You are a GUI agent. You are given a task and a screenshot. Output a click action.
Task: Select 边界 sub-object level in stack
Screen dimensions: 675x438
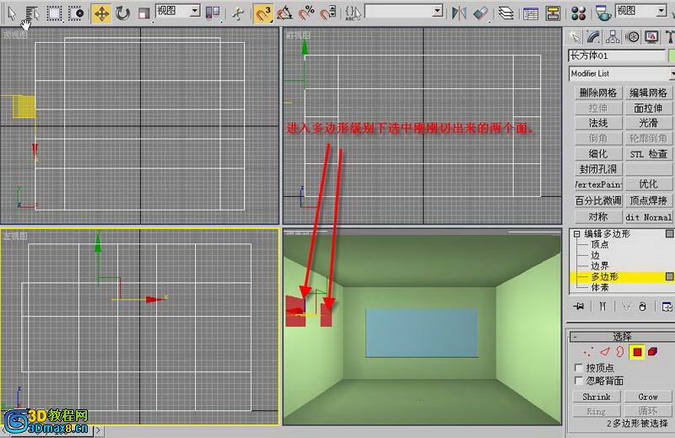point(600,266)
